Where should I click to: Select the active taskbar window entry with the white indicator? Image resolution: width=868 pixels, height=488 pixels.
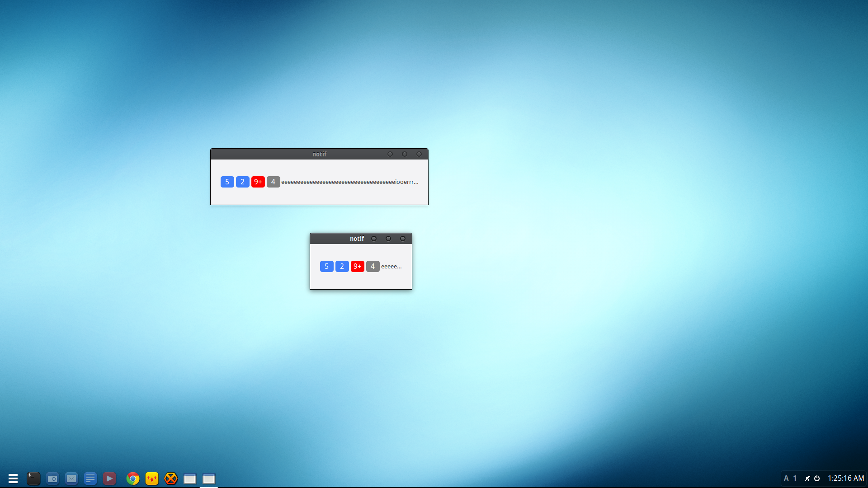[x=209, y=479]
